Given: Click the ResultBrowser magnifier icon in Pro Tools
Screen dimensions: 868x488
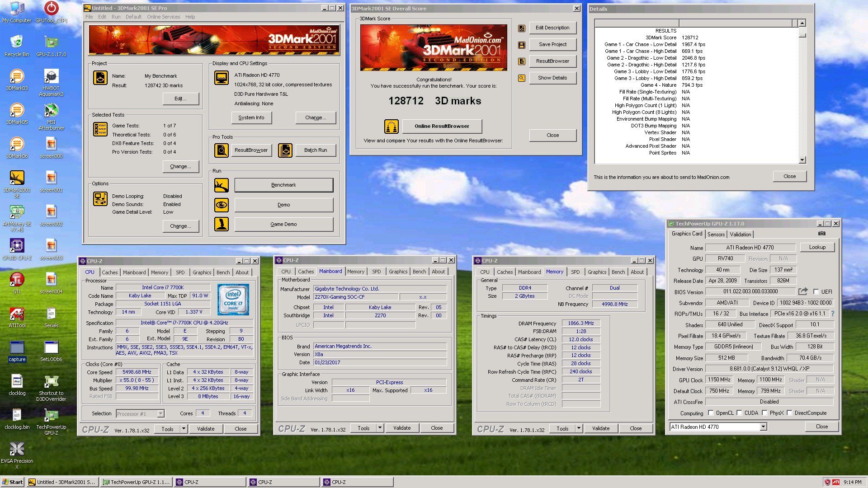Looking at the screenshot, I should coord(221,150).
